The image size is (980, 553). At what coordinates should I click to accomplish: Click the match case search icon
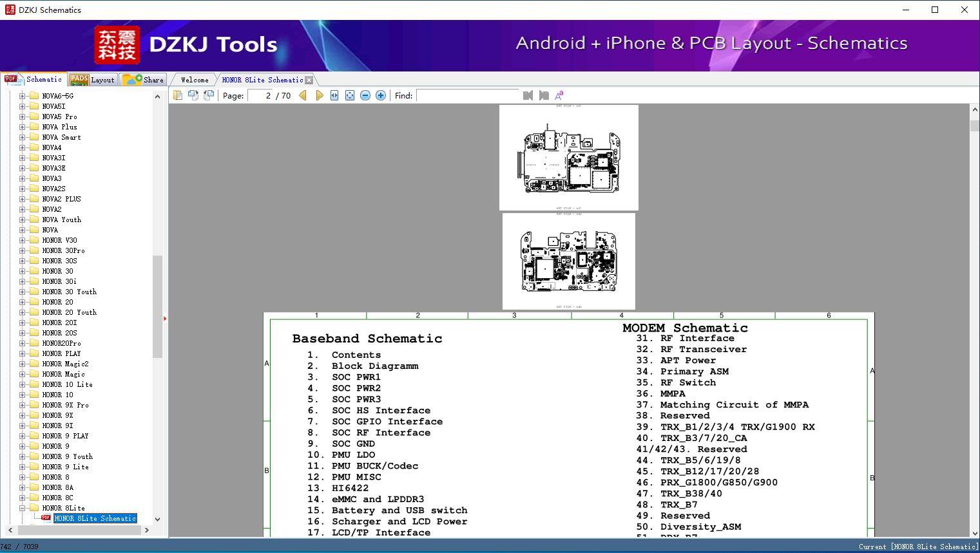click(559, 95)
